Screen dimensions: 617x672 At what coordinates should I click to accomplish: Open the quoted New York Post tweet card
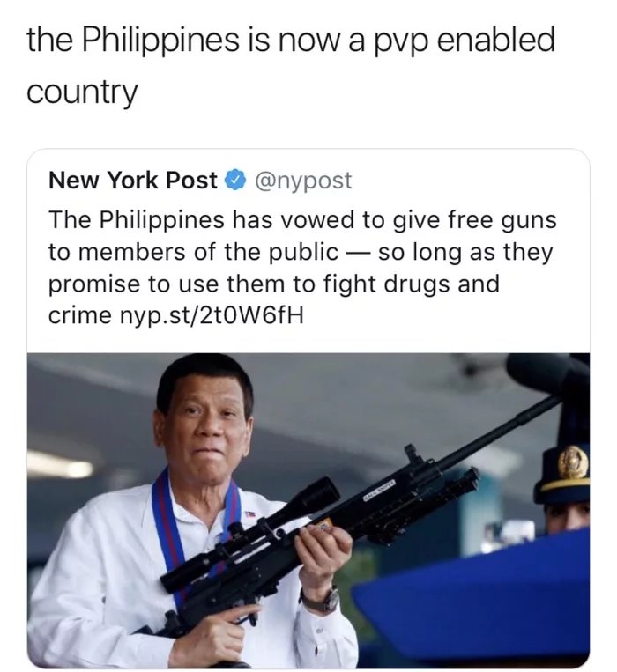click(308, 409)
